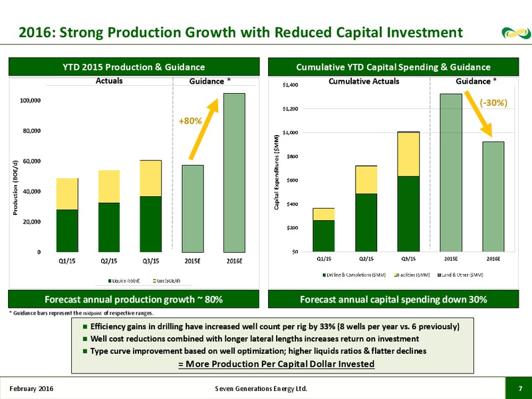Click the '$400' y-axis label
The image size is (532, 399).
(293, 204)
